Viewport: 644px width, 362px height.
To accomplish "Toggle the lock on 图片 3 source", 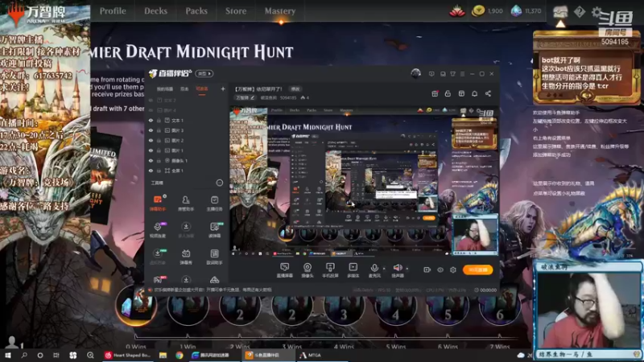I will [x=159, y=130].
